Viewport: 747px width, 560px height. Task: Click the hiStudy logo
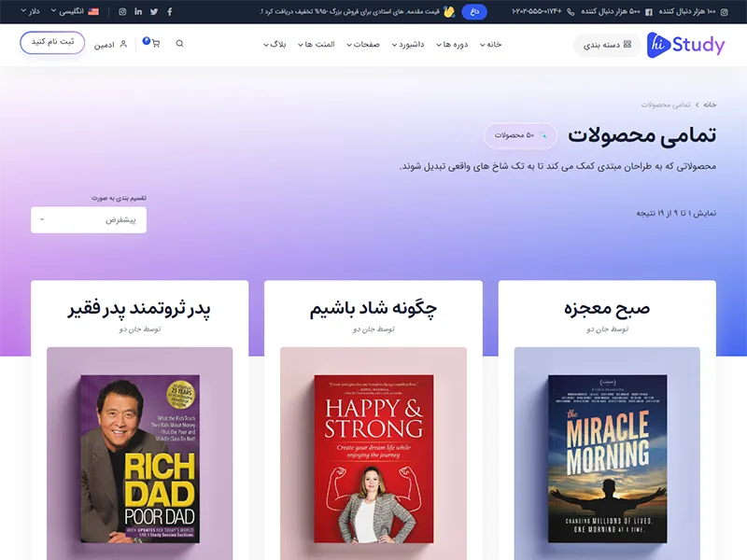point(685,45)
